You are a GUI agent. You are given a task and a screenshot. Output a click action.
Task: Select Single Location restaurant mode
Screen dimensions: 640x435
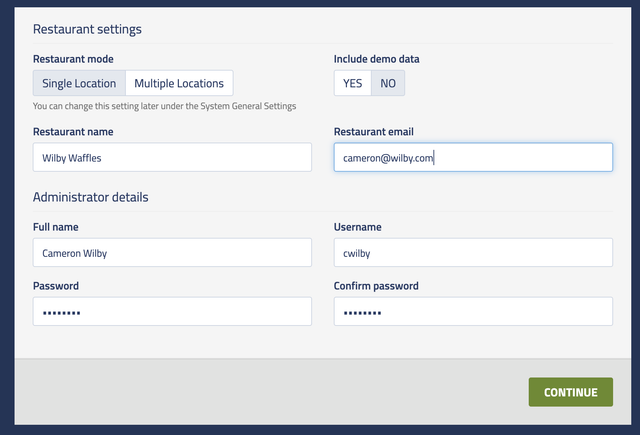click(79, 83)
